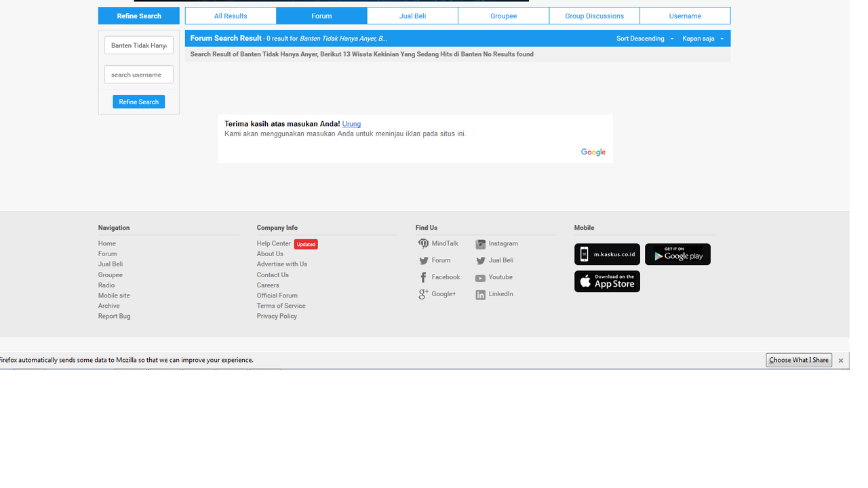Select the Forum search tab
This screenshot has width=868, height=488.
point(321,16)
